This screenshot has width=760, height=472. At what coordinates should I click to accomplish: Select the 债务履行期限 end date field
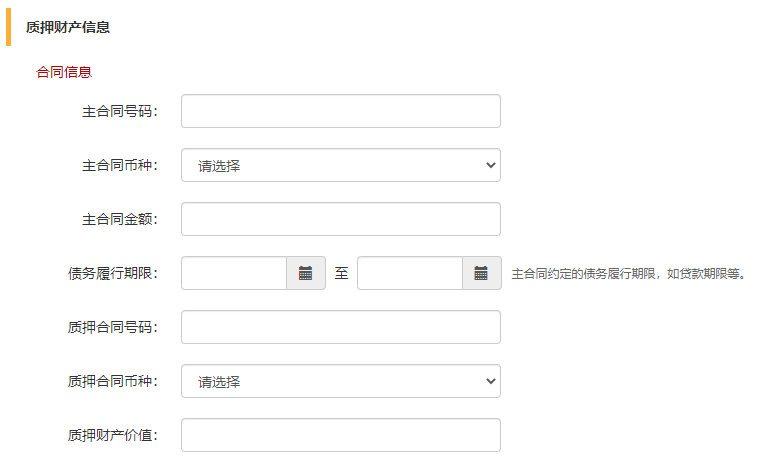coord(410,273)
